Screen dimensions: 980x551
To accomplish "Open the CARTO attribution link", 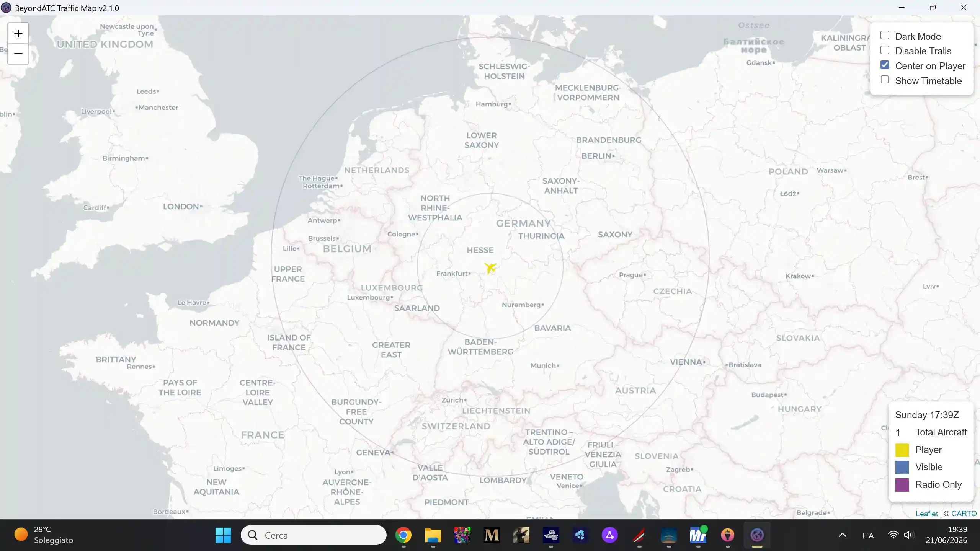I will click(x=964, y=514).
